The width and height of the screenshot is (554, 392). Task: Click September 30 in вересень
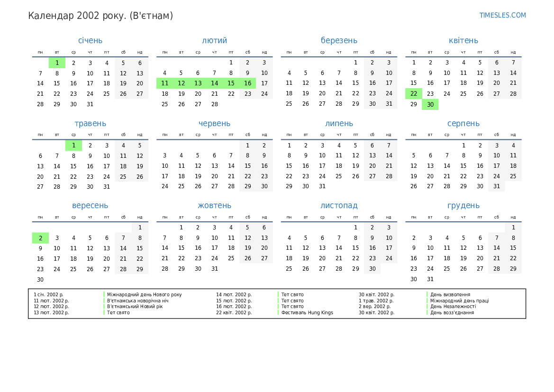[40, 280]
